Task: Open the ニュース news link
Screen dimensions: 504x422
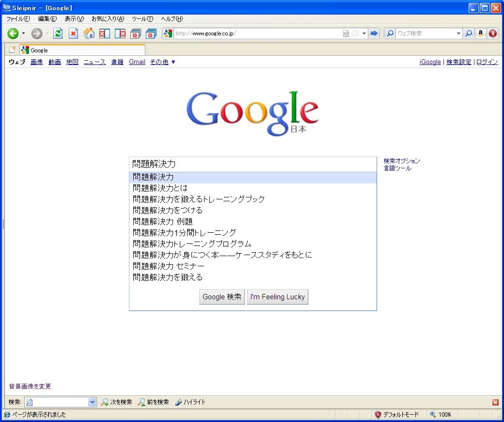Action: click(94, 62)
